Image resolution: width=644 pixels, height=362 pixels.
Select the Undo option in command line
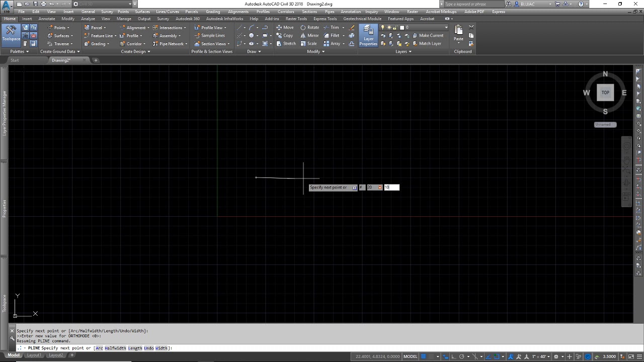tap(148, 348)
